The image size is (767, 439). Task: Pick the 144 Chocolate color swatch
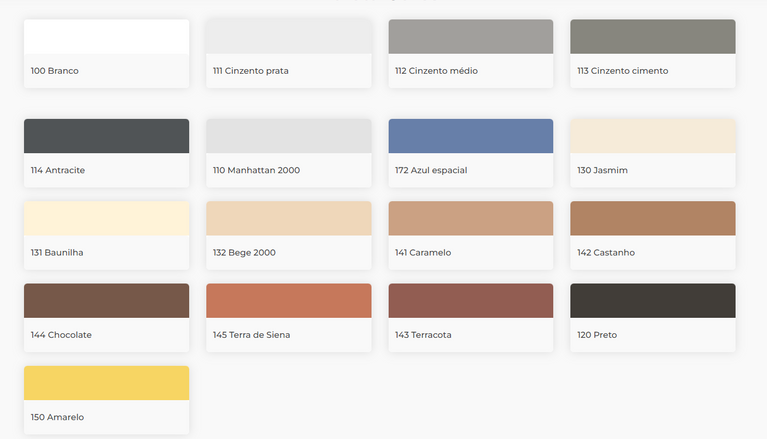[106, 300]
